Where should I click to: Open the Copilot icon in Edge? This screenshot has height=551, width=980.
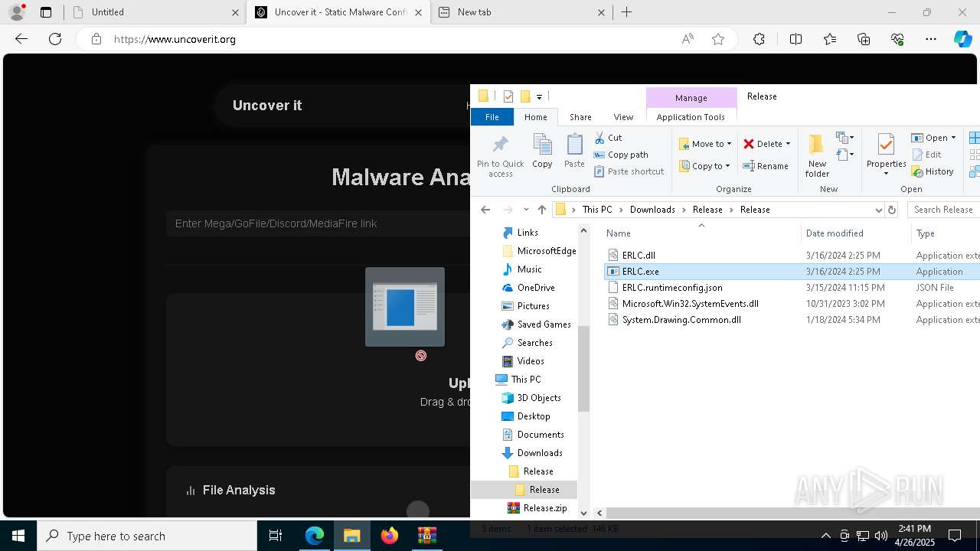pos(963,39)
